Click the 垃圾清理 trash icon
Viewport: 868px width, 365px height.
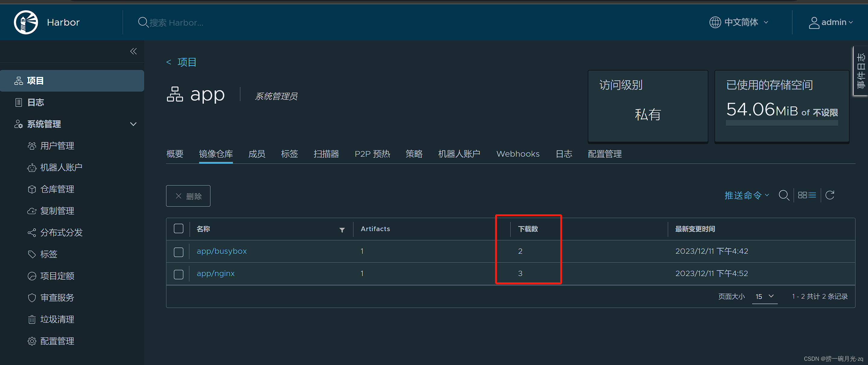tap(32, 319)
